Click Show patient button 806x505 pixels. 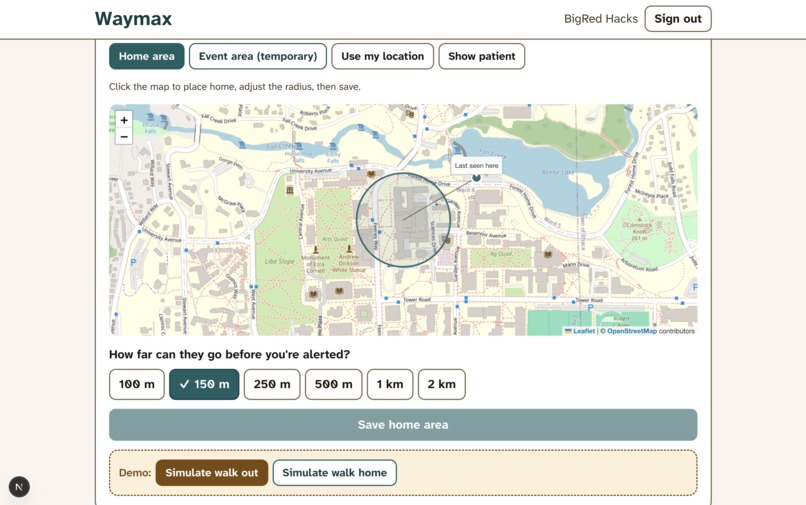pos(482,56)
